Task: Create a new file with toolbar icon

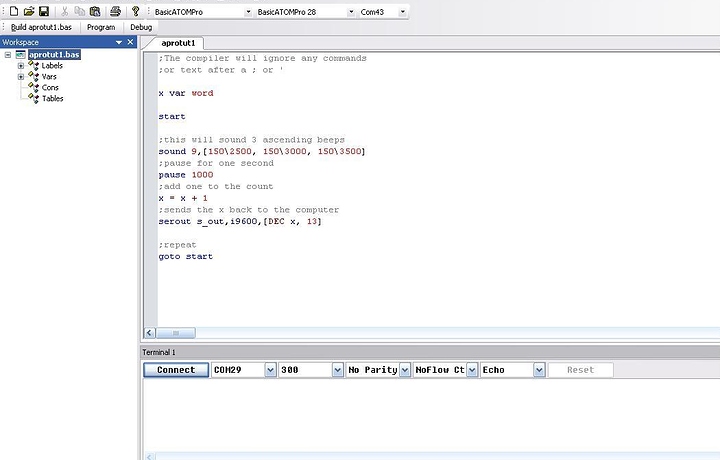Action: click(x=14, y=11)
